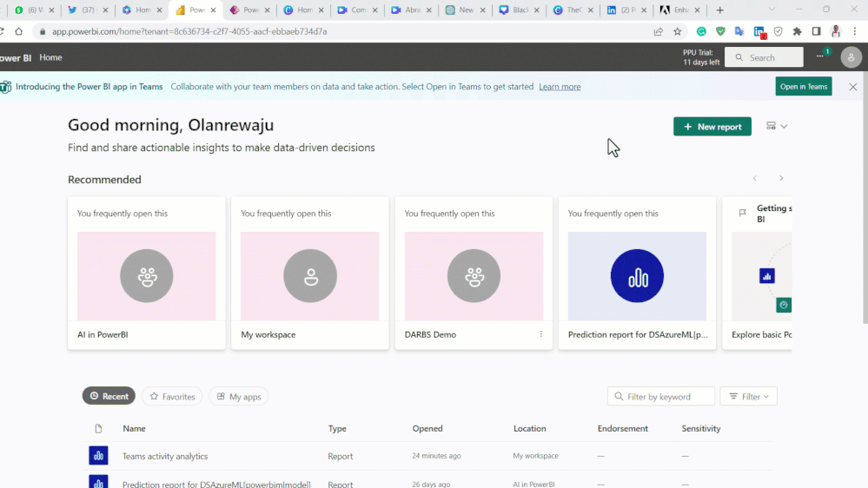Click the Power BI search box
This screenshot has height=488, width=868.
[x=764, y=57]
